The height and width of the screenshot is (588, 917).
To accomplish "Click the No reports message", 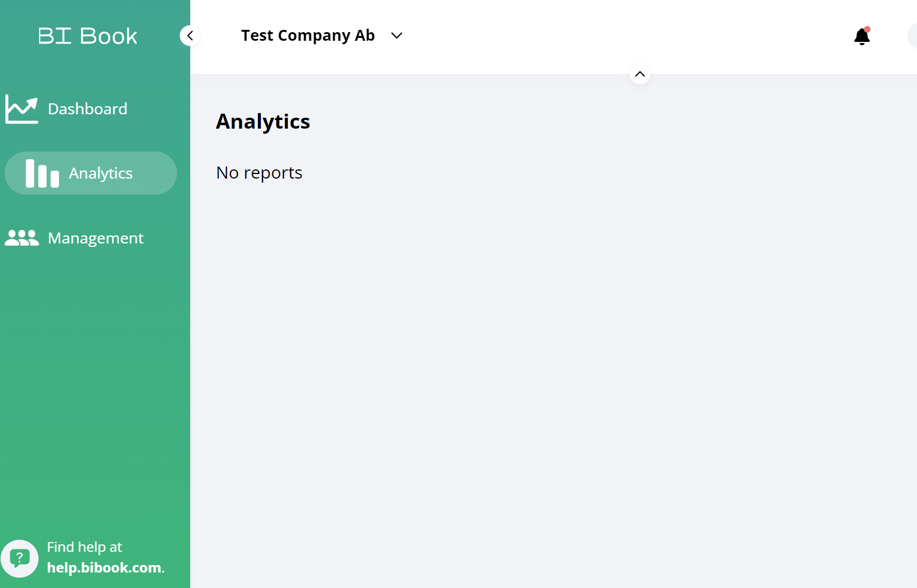I will pyautogui.click(x=259, y=173).
